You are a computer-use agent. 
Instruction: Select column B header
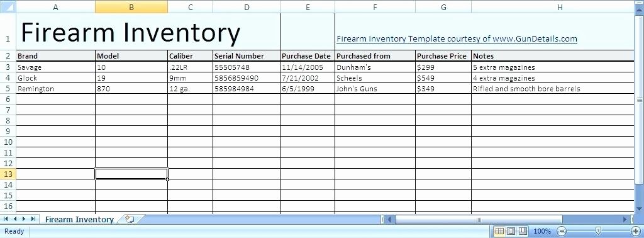(131, 7)
